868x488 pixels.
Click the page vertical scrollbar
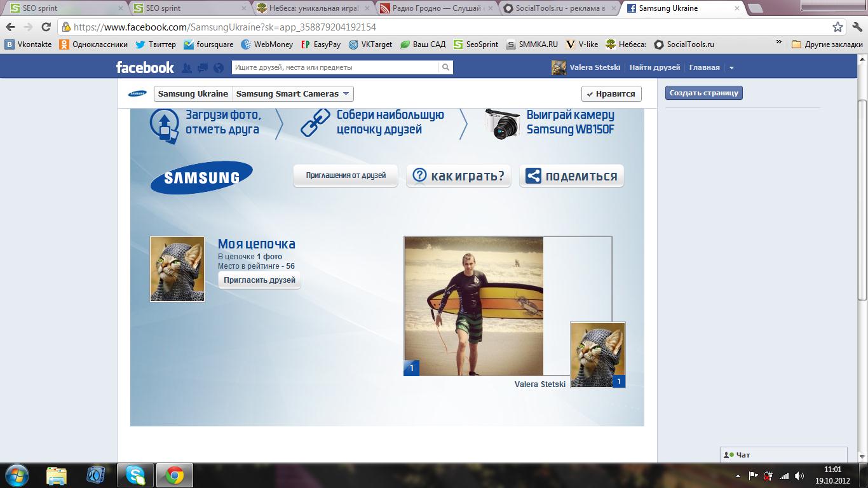pos(862,200)
